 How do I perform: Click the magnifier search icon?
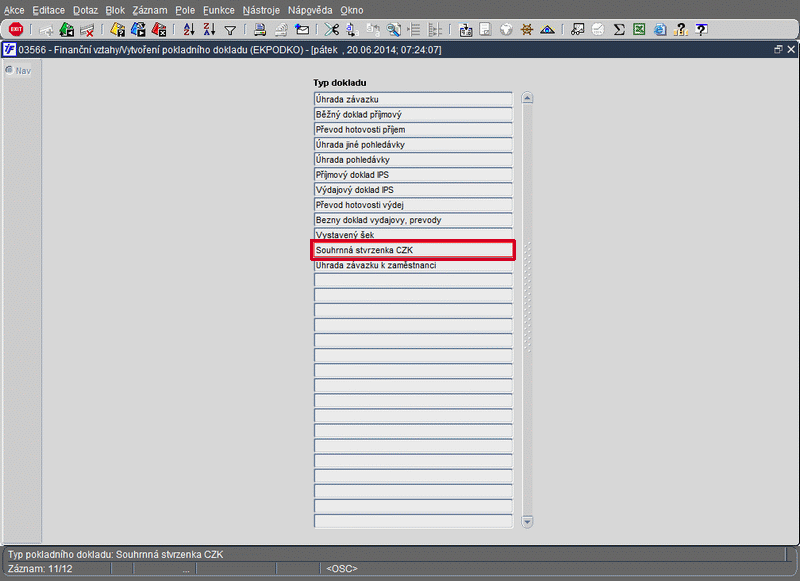[393, 30]
